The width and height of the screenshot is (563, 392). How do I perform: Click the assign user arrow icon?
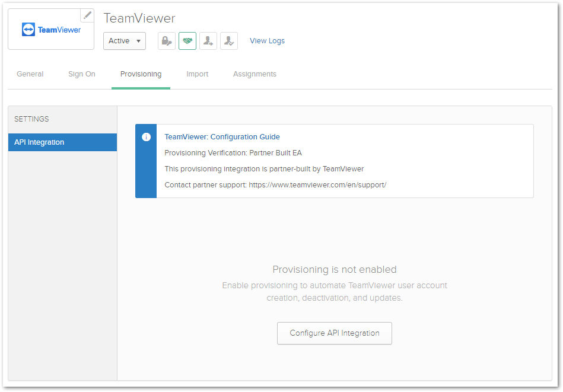coord(208,41)
